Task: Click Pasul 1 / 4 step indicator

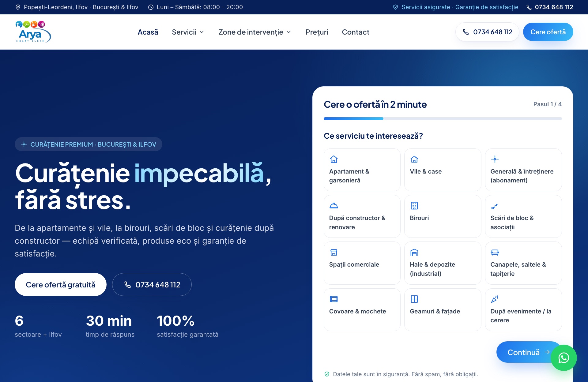Action: coord(547,104)
